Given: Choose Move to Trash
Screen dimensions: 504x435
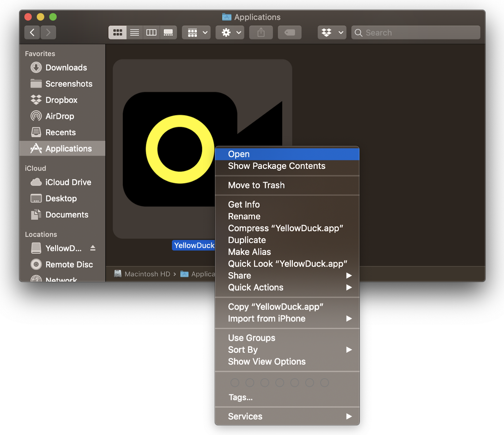Looking at the screenshot, I should pos(287,185).
